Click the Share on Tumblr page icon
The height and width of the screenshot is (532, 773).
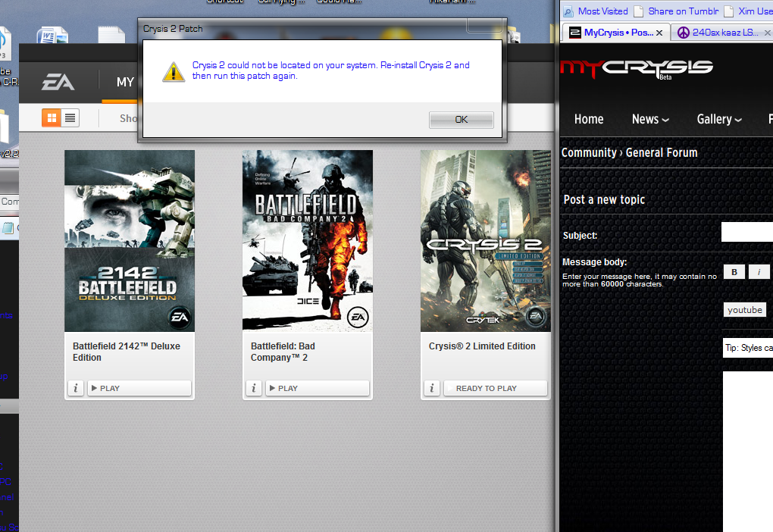tap(639, 11)
